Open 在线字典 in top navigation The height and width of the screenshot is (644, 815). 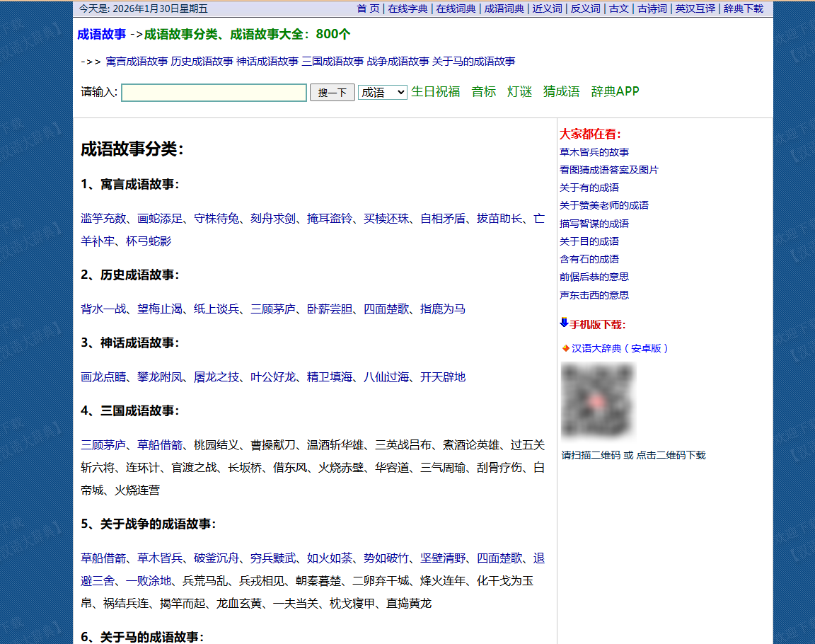[x=407, y=8]
